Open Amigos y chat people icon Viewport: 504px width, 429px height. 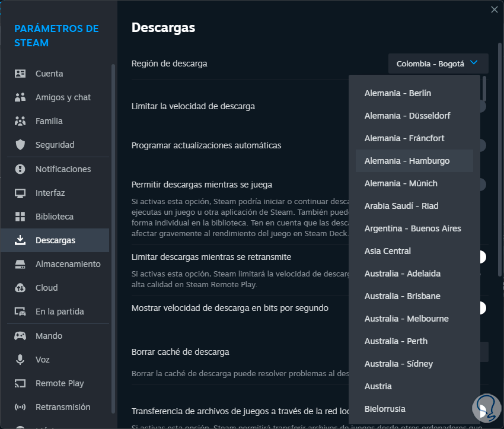tap(20, 97)
